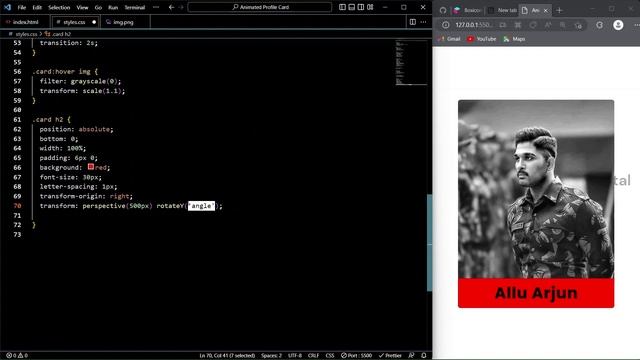
Task: Toggle the bottom panel layout icon
Action: click(351, 7)
